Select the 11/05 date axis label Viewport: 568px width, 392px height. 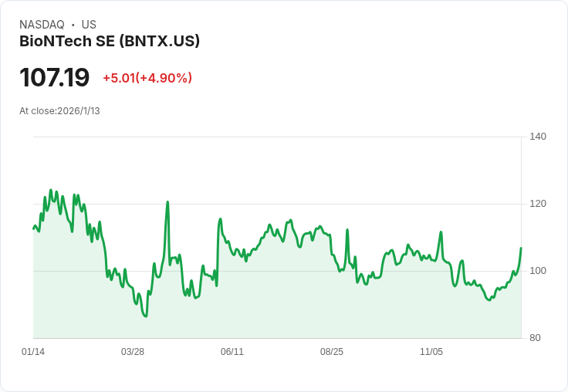pyautogui.click(x=431, y=352)
